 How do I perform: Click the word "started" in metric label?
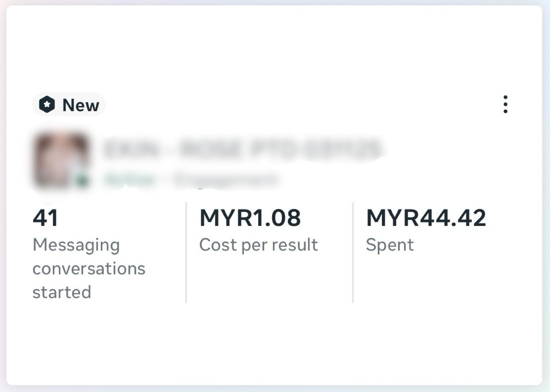click(62, 292)
